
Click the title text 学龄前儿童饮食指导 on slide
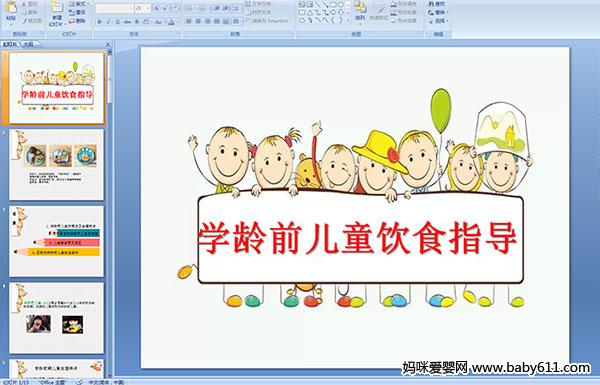[358, 238]
